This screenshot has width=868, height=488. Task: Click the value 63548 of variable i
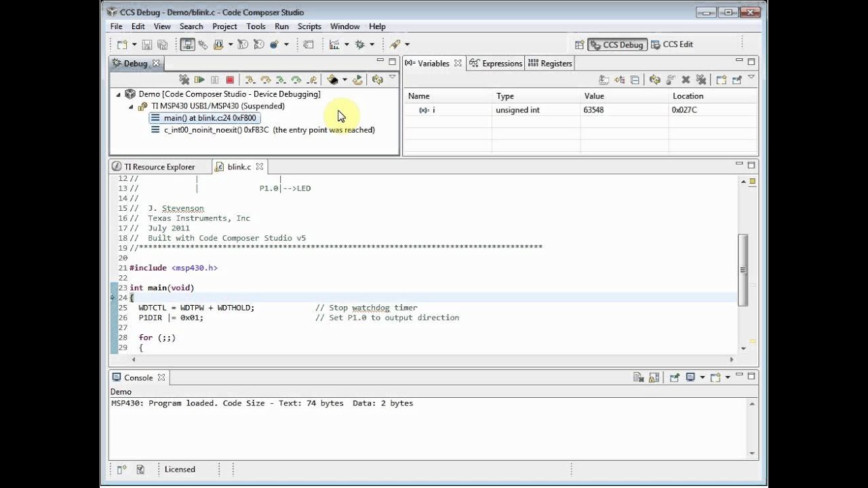(x=593, y=110)
